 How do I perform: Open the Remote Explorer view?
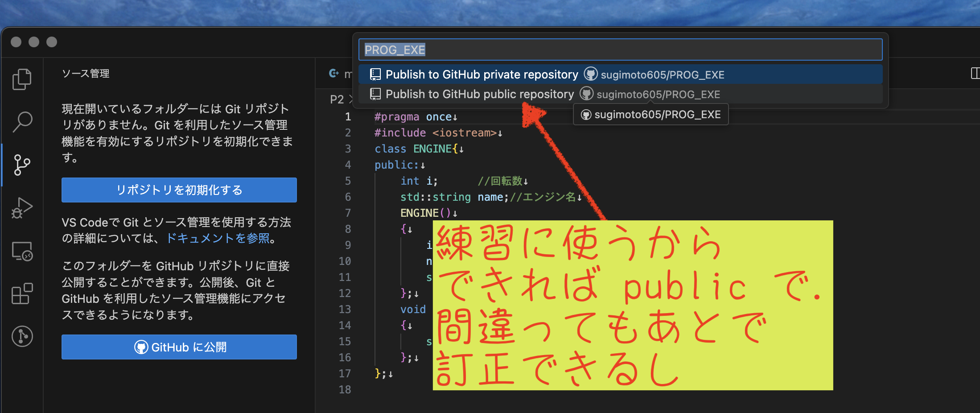click(22, 251)
